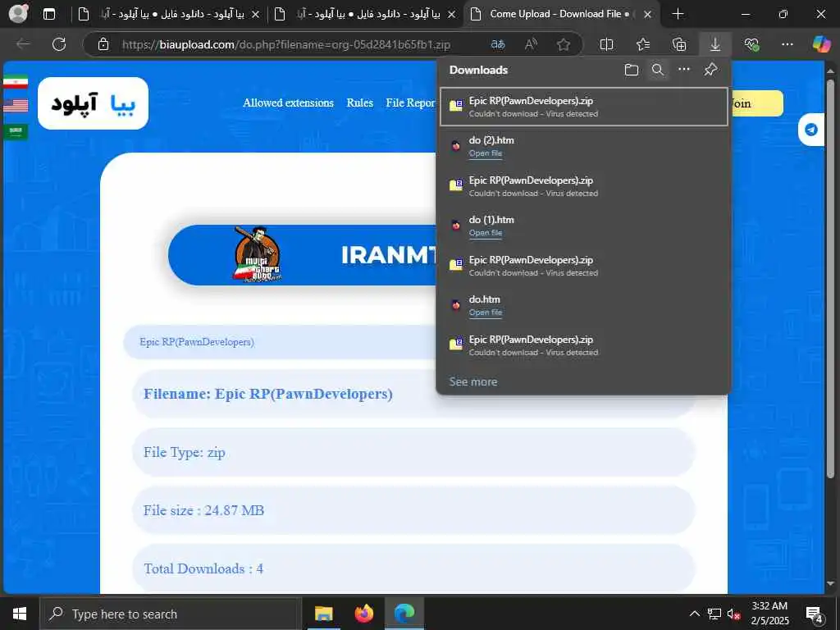Select the Come Upload - Download File tab
This screenshot has width=840, height=630.
point(561,15)
